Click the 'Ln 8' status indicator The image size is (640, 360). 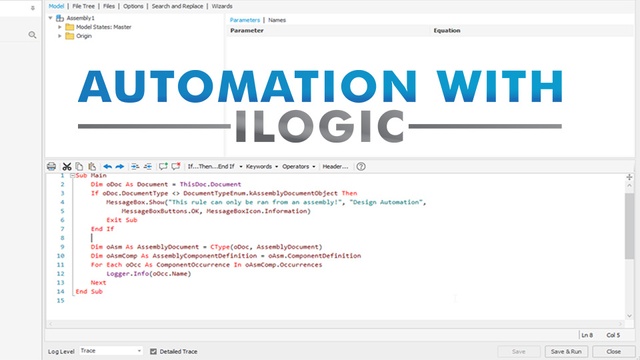pyautogui.click(x=587, y=335)
